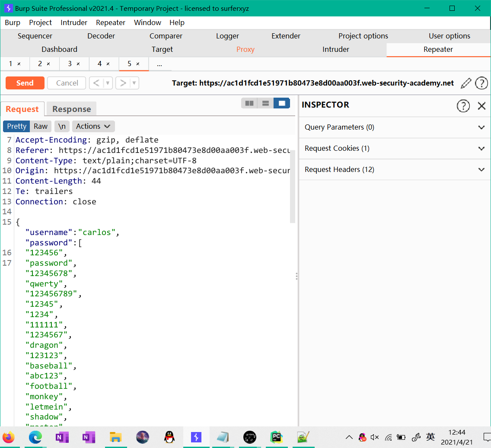Open the Intruder menu in menu bar
491x448 pixels.
coord(74,22)
